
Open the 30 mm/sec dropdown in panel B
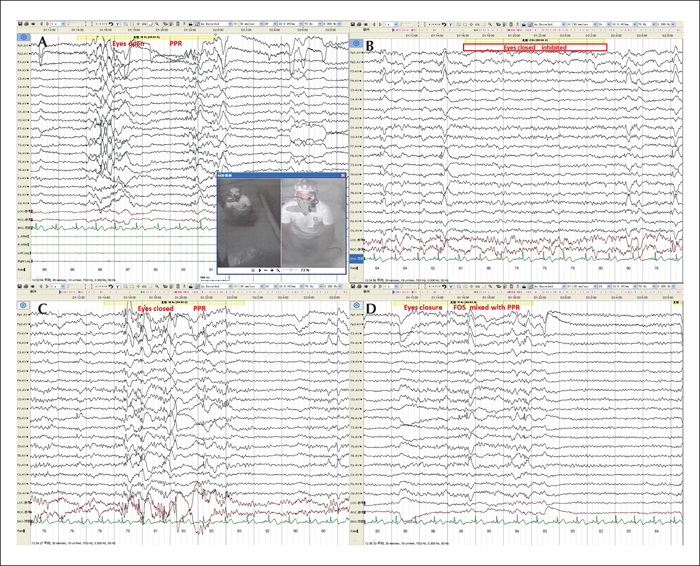point(585,24)
